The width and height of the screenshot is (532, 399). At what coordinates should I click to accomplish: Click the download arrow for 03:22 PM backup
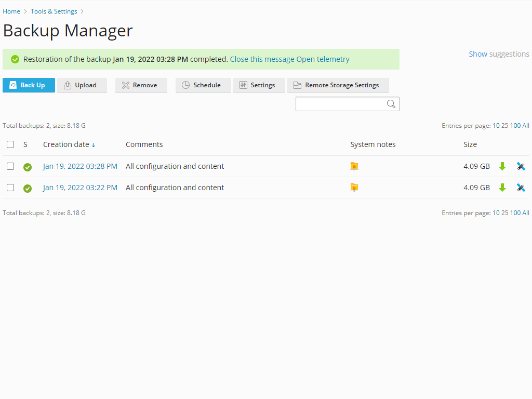click(x=502, y=188)
